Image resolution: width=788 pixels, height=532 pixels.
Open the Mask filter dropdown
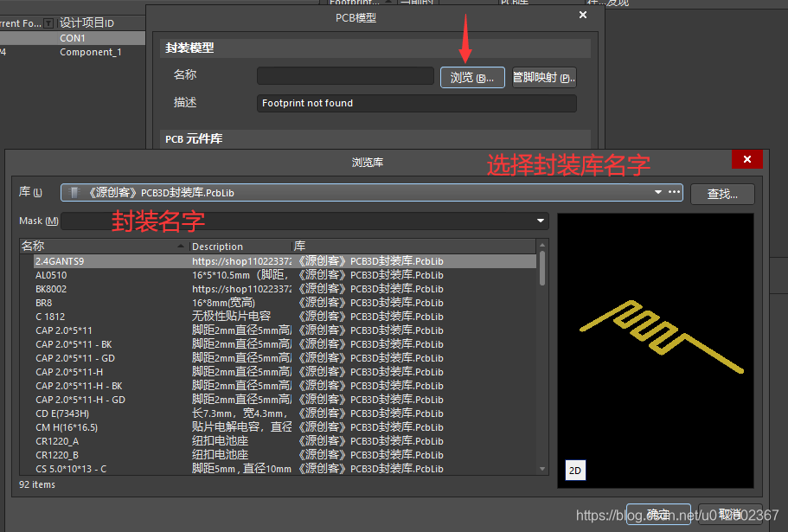(541, 221)
